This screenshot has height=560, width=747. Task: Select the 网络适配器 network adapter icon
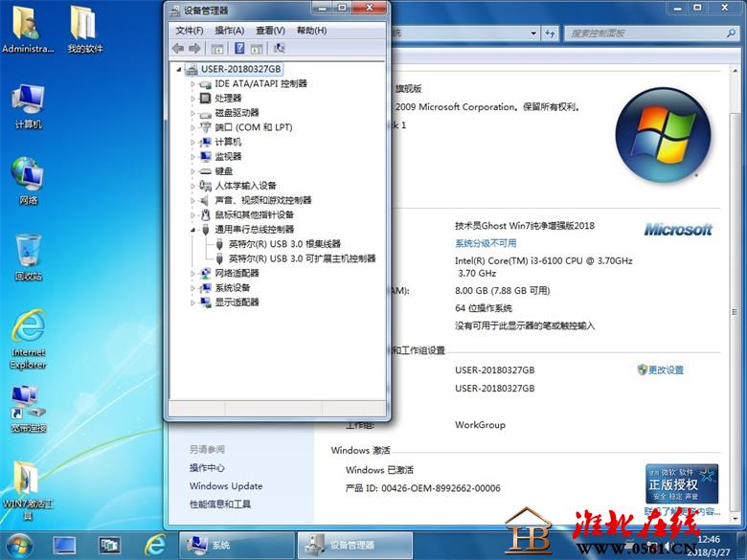[x=205, y=274]
